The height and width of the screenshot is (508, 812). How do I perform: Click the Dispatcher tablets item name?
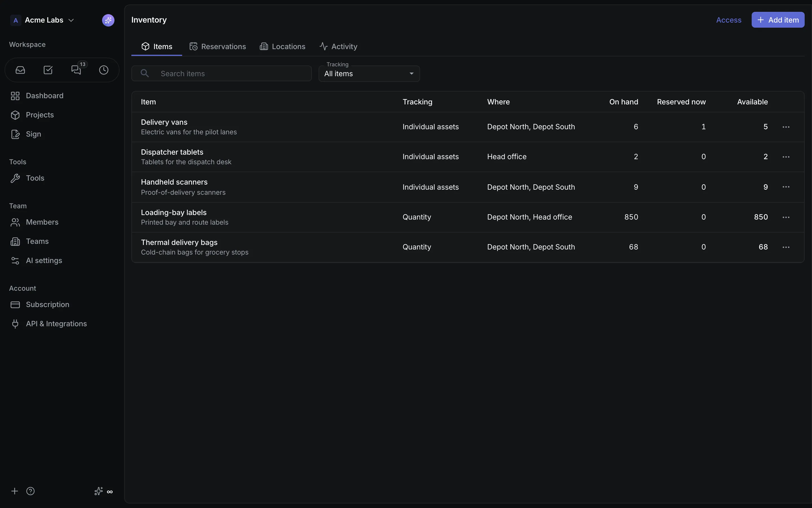click(x=172, y=152)
